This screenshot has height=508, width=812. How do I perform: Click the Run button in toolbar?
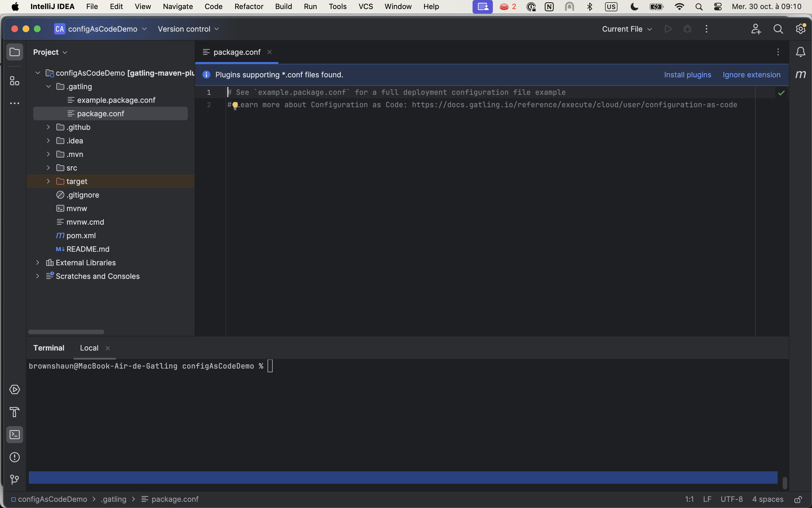point(668,29)
